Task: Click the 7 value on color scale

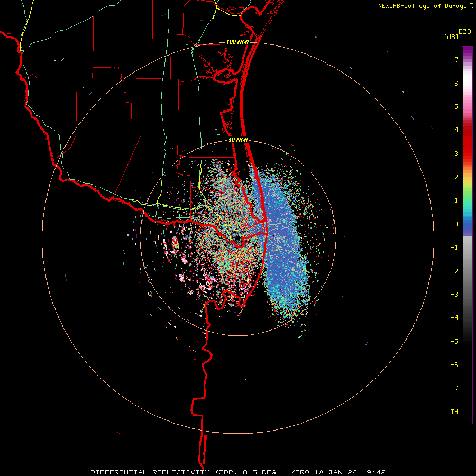Action: click(456, 59)
